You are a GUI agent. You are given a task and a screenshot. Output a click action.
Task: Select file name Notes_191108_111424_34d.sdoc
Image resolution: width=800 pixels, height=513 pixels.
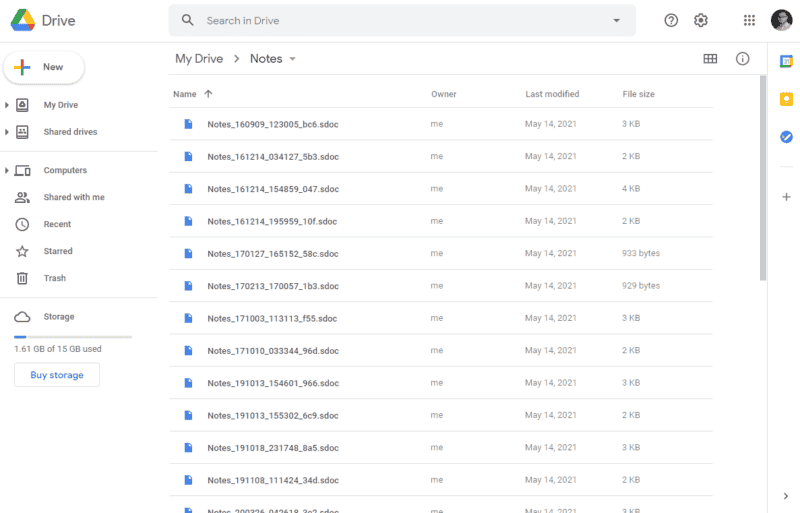(273, 480)
